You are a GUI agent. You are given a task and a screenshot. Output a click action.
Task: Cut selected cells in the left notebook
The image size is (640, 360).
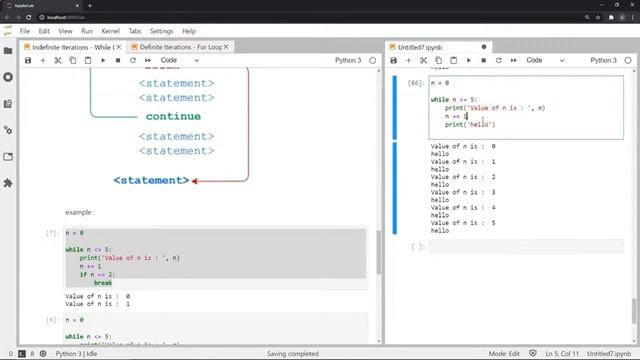[58, 60]
